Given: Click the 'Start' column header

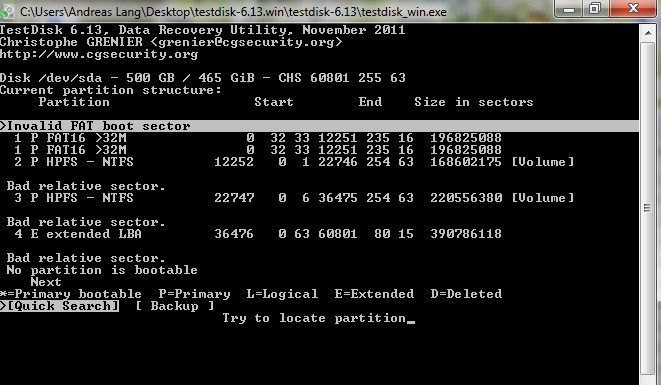Looking at the screenshot, I should (x=274, y=102).
